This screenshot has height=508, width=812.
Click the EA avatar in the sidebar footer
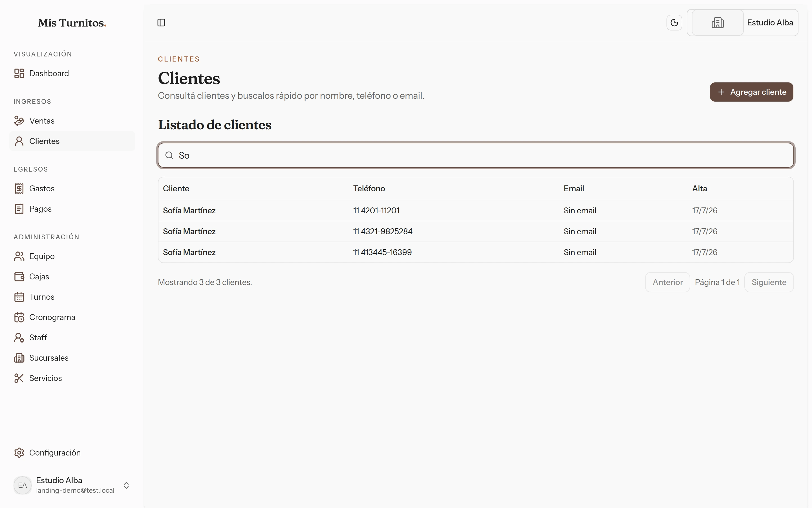click(22, 485)
